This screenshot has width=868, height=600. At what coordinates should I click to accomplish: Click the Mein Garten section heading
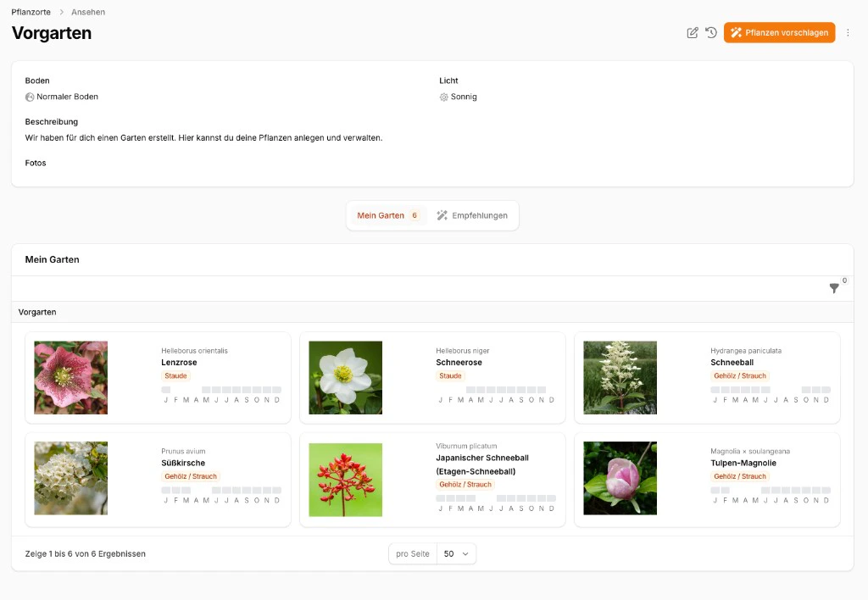coord(52,259)
